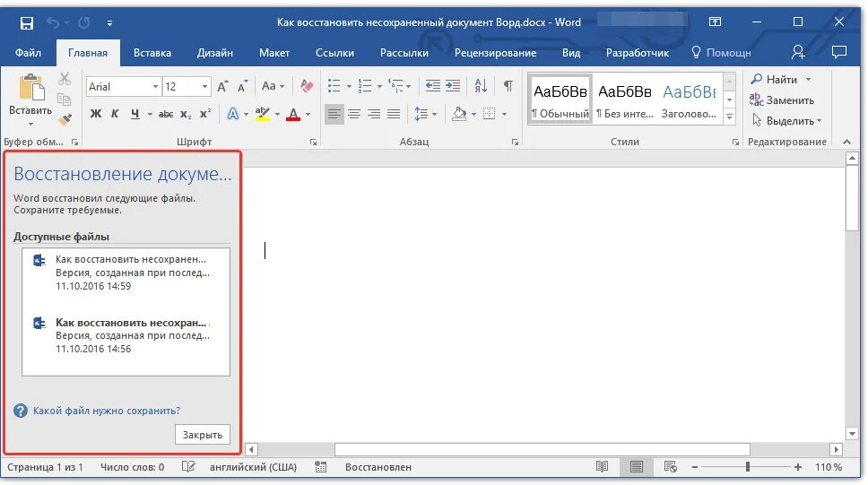Click the text effects A icon
Viewport: 868px width, 485px height.
coord(233,114)
